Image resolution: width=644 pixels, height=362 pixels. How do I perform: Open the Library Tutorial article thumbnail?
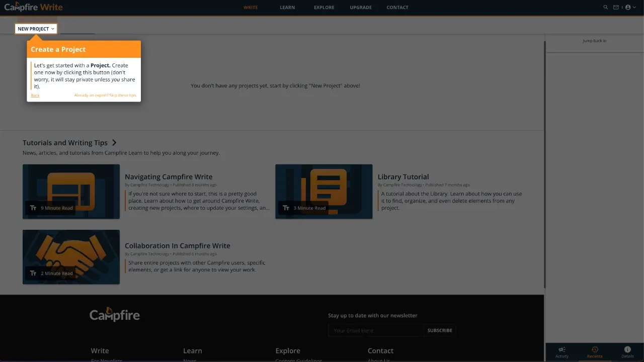[324, 191]
